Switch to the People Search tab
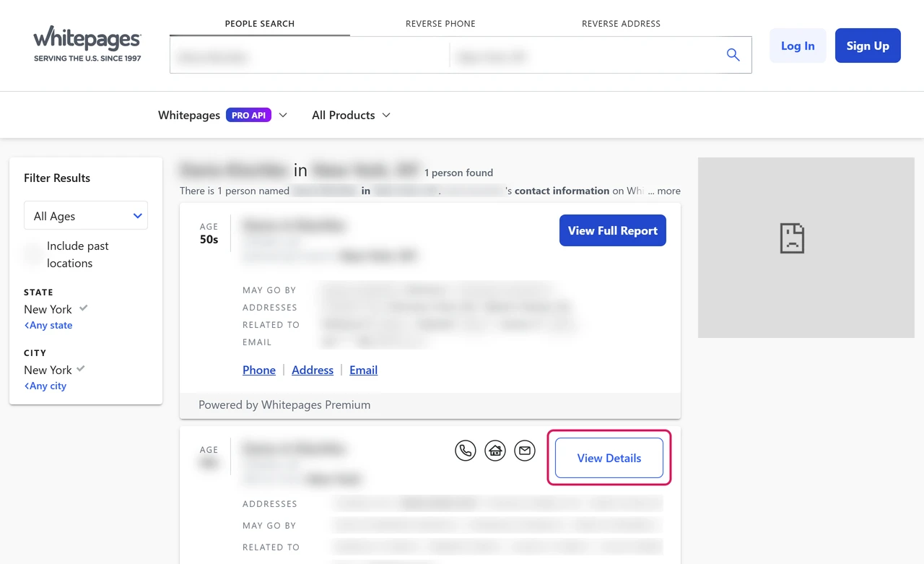This screenshot has height=564, width=924. (x=260, y=24)
